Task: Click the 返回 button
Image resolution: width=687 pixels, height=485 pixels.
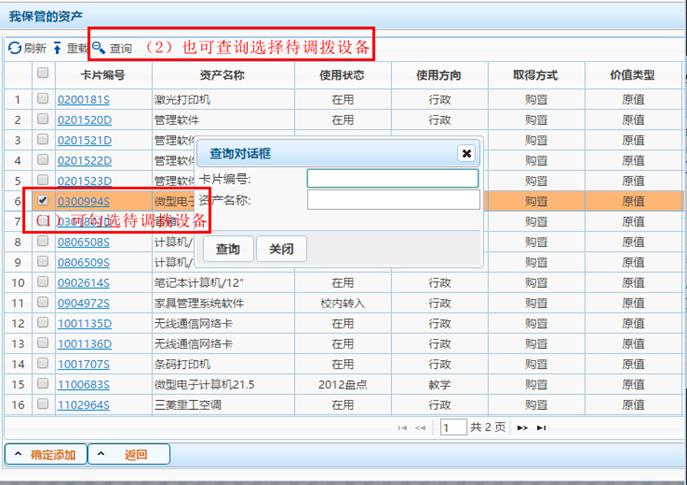Action: (x=129, y=455)
